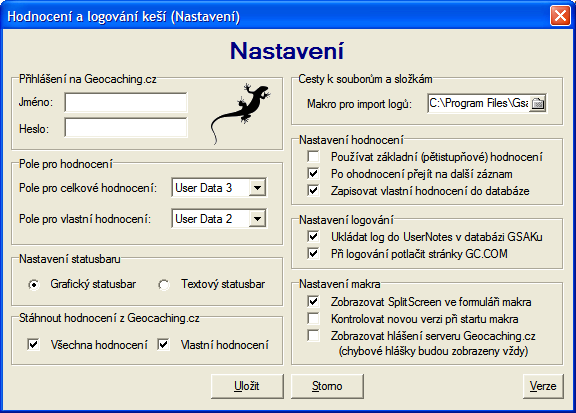Toggle Zapisovat vlastní hodnocení do databáze
This screenshot has width=576, height=413.
pos(313,190)
